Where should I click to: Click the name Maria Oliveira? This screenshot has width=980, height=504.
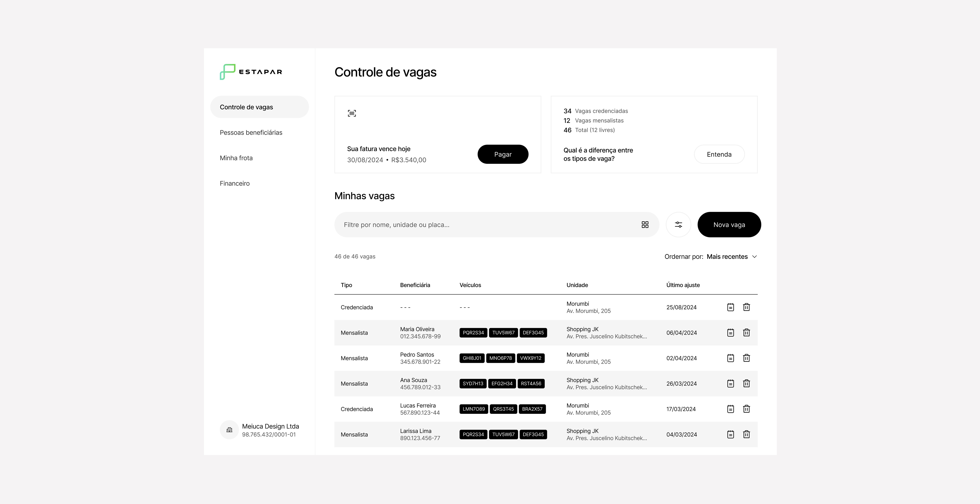click(417, 329)
